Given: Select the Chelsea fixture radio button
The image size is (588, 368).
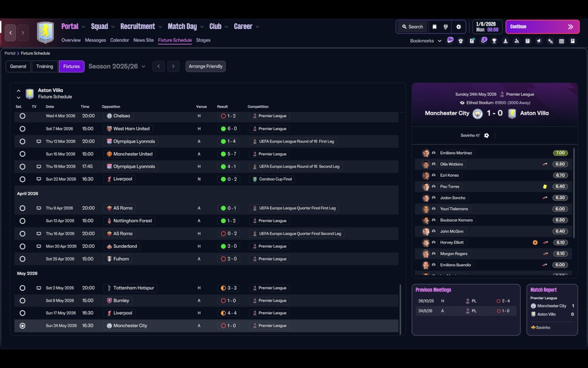Looking at the screenshot, I should 23,116.
